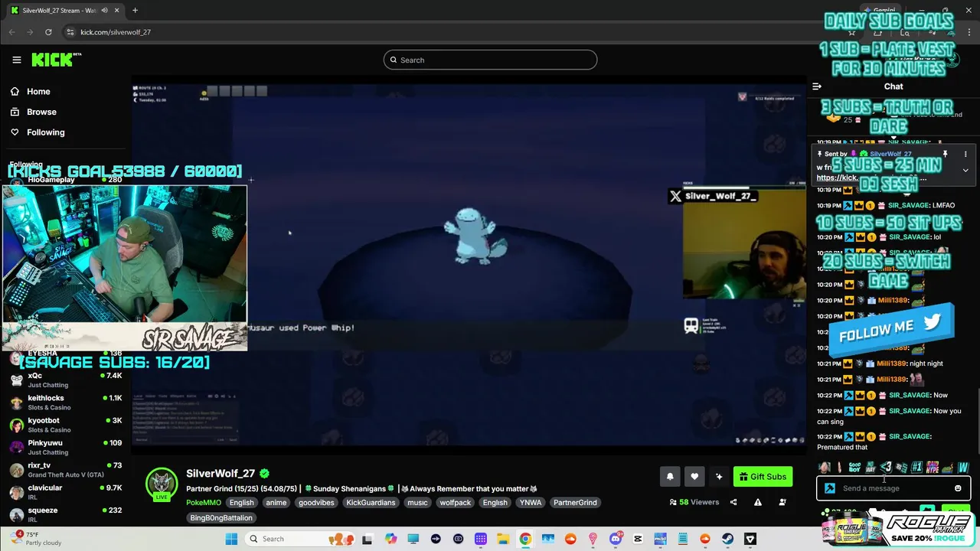This screenshot has width=980, height=551.
Task: Go to Home in sidebar
Action: (x=31, y=91)
